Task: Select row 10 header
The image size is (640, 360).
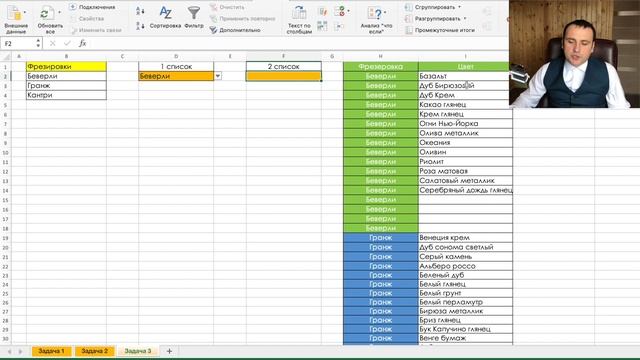Action: click(x=6, y=152)
